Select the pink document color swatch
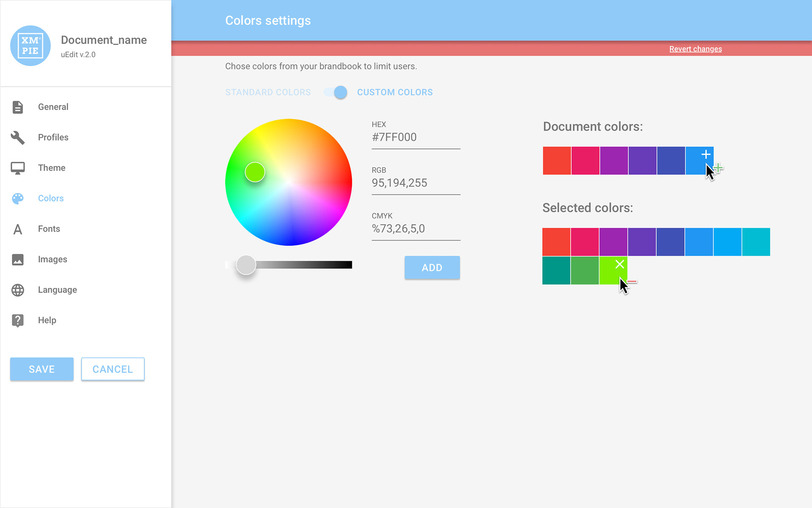Screen dimensions: 812x508 coord(585,161)
